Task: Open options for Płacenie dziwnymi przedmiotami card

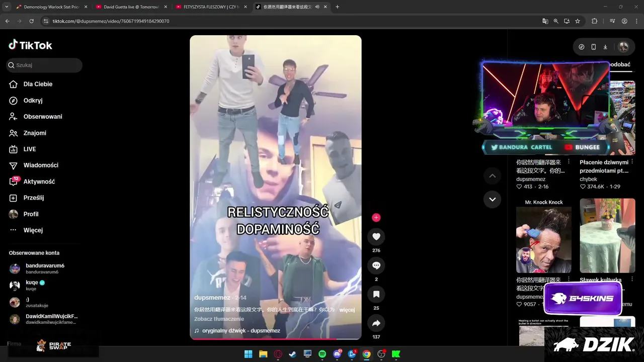Action: [632, 162]
